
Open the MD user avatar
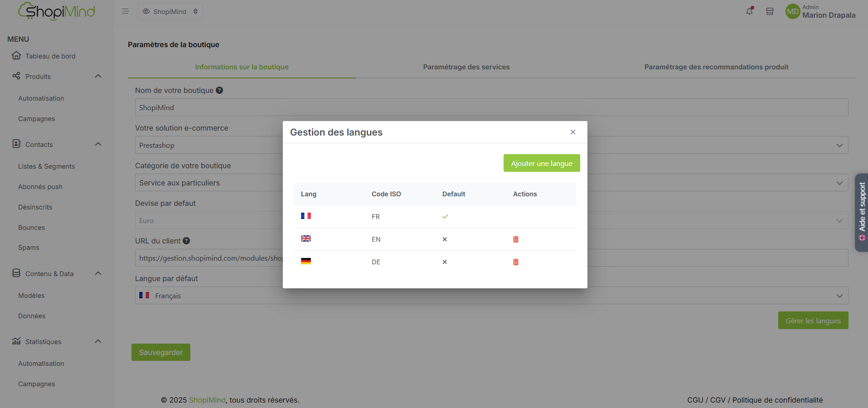point(793,11)
